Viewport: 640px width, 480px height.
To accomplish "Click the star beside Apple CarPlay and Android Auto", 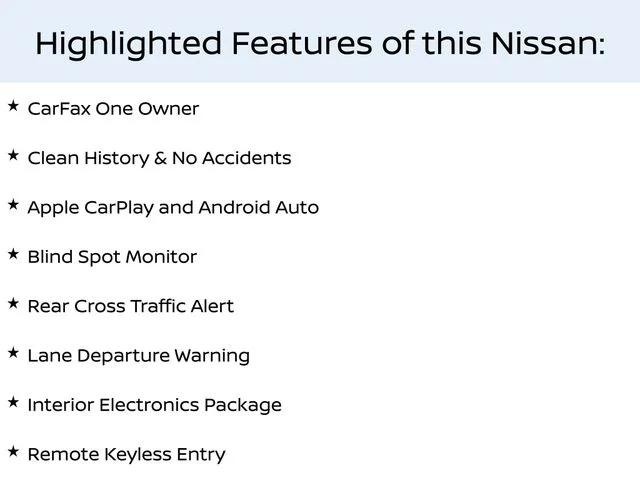I will click(x=13, y=205).
